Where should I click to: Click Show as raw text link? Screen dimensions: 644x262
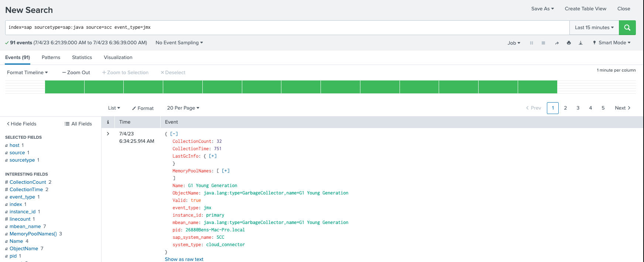click(184, 259)
